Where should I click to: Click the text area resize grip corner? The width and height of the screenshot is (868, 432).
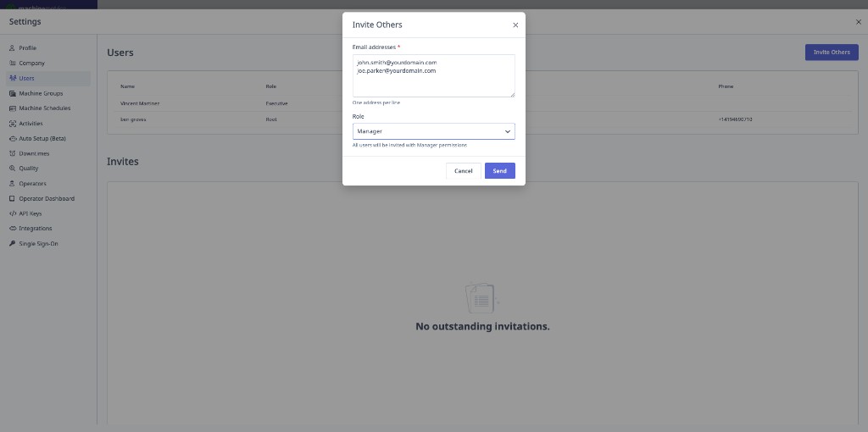point(512,95)
